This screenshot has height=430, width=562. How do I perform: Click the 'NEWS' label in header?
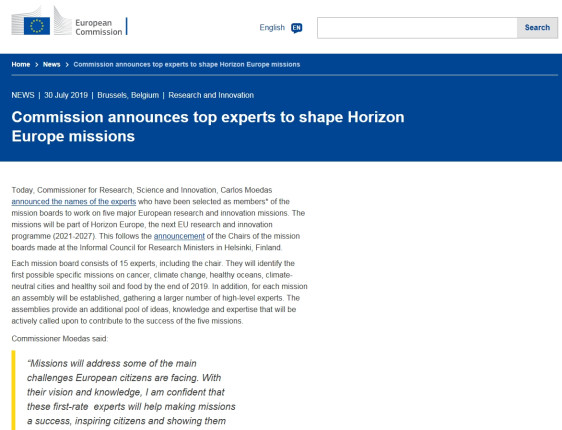pos(23,95)
